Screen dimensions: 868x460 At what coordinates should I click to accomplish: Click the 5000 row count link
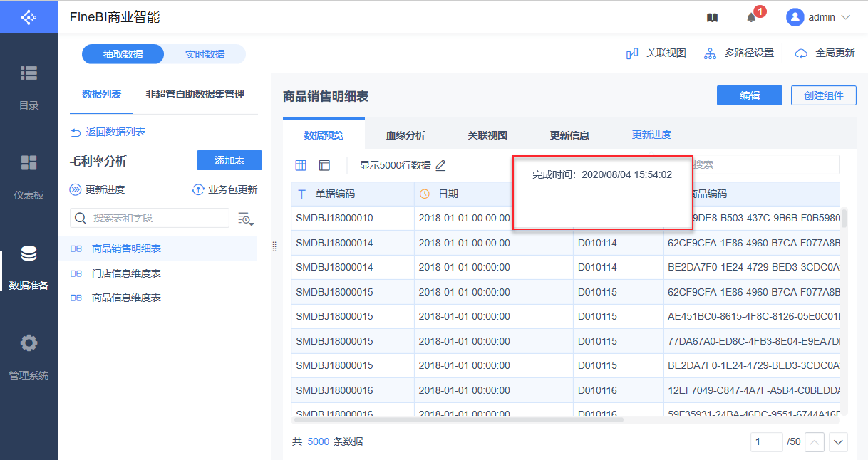pyautogui.click(x=319, y=441)
